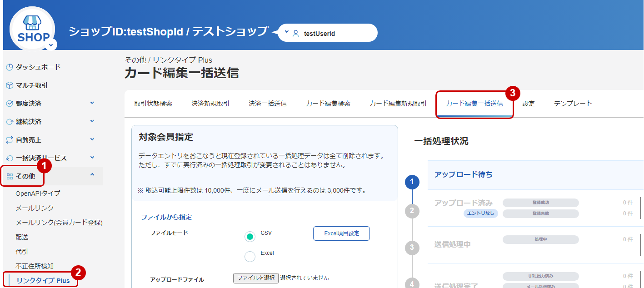Image resolution: width=644 pixels, height=288 pixels.
Task: Switch to カード編集検索 tab
Action: click(x=328, y=104)
